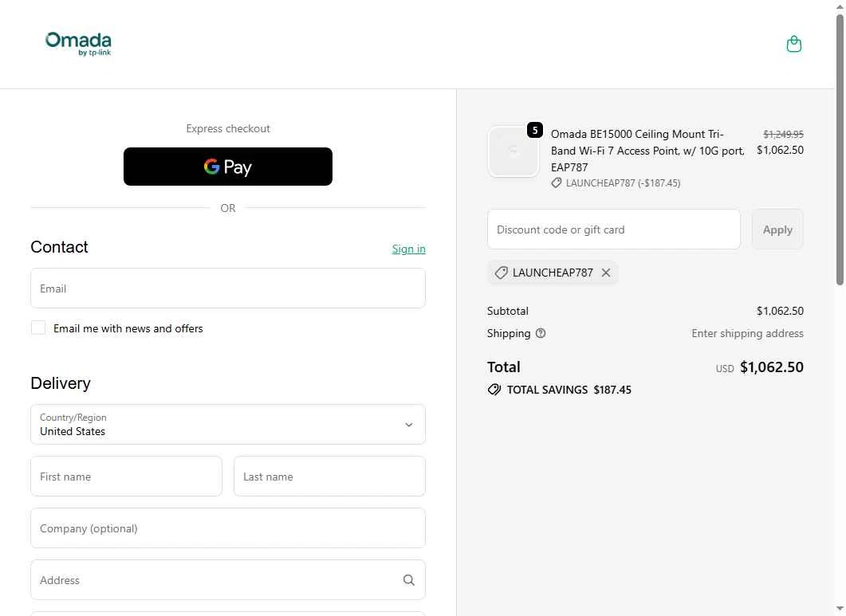Click the bold Total price $1,062.50
The height and width of the screenshot is (616, 846).
point(772,367)
